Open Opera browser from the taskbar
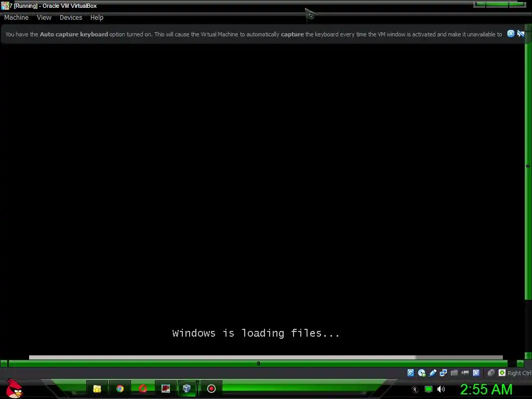Screen dimensions: 532x399 coord(143,389)
